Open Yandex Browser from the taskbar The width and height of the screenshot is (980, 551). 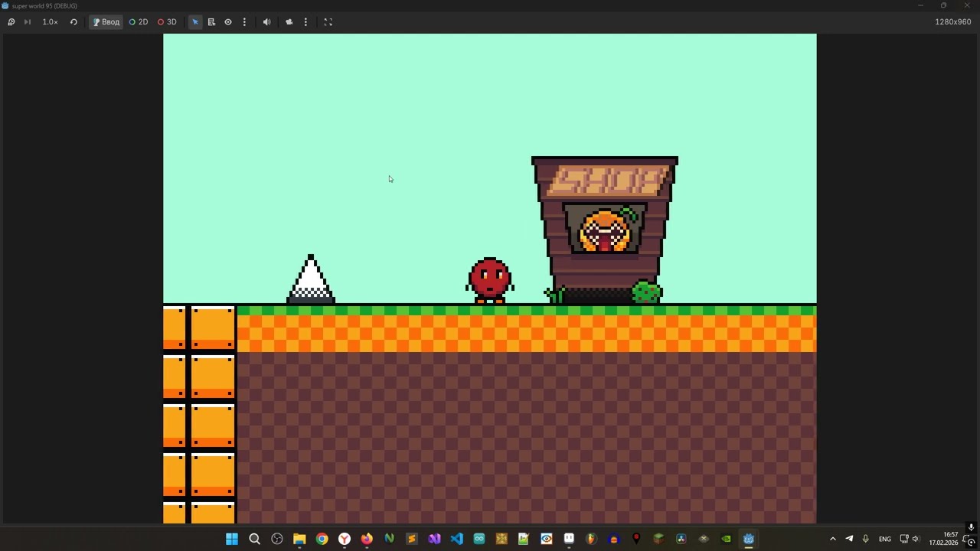tap(345, 539)
